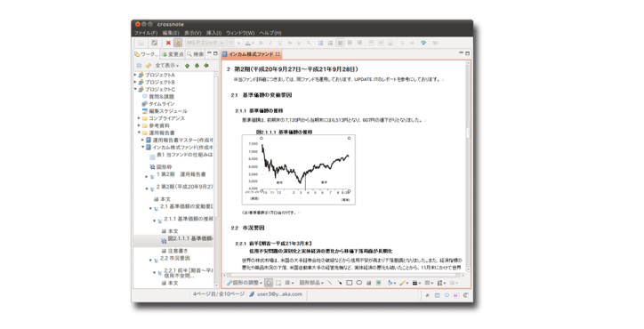Click the green left arrow in tree toolbar
644x329 pixels.
point(206,66)
